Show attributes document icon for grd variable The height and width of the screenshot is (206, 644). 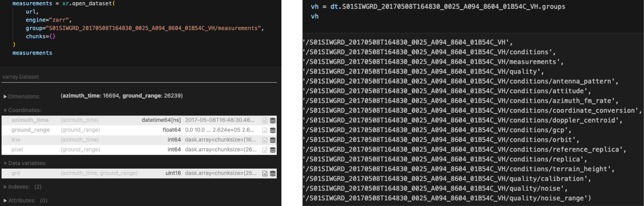265,173
